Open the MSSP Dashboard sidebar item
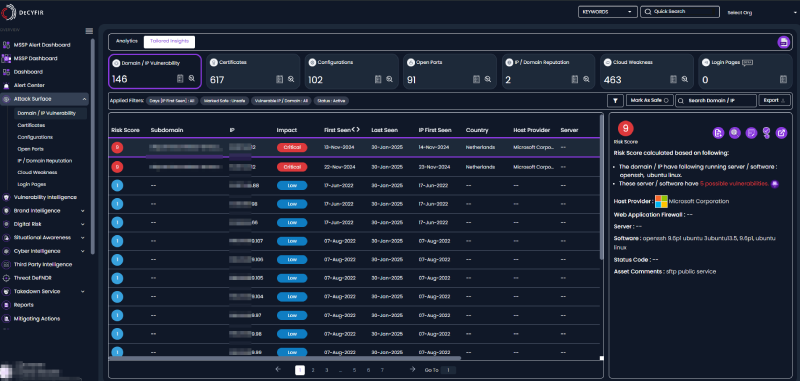Screen dimensions: 800x381 click(x=36, y=59)
